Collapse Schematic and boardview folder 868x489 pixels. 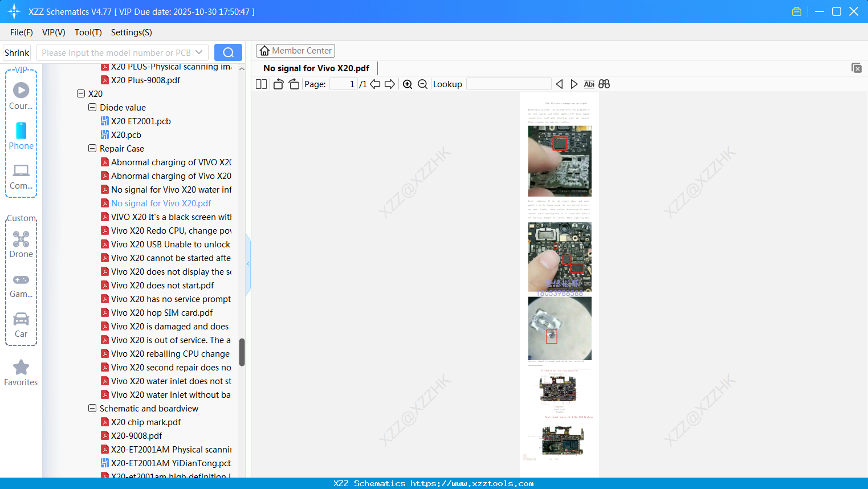pos(92,408)
